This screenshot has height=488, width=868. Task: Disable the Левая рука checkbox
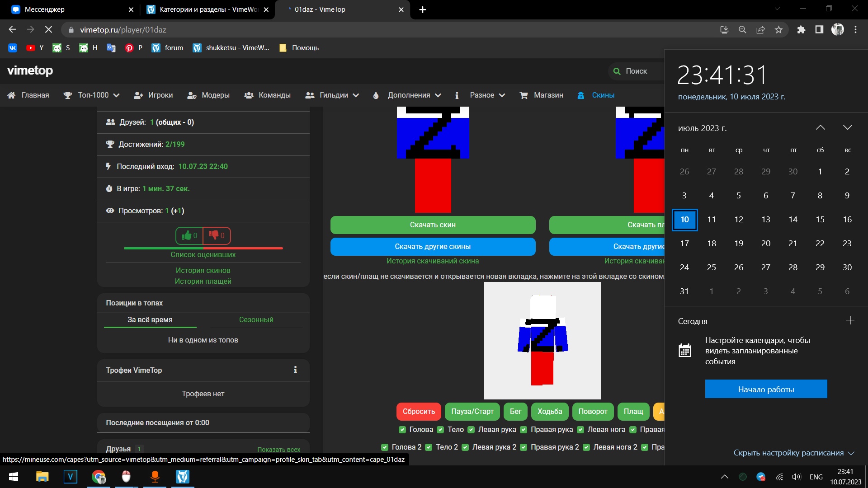pos(471,430)
